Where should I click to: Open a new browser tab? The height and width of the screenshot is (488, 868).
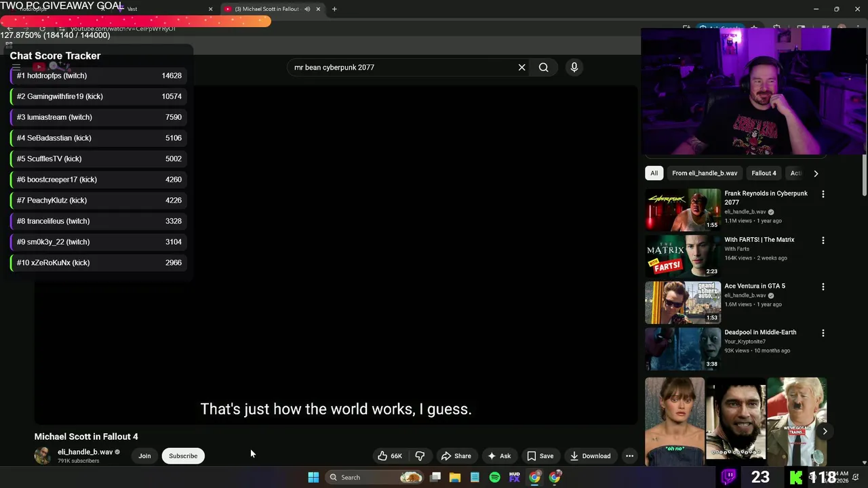coord(334,9)
